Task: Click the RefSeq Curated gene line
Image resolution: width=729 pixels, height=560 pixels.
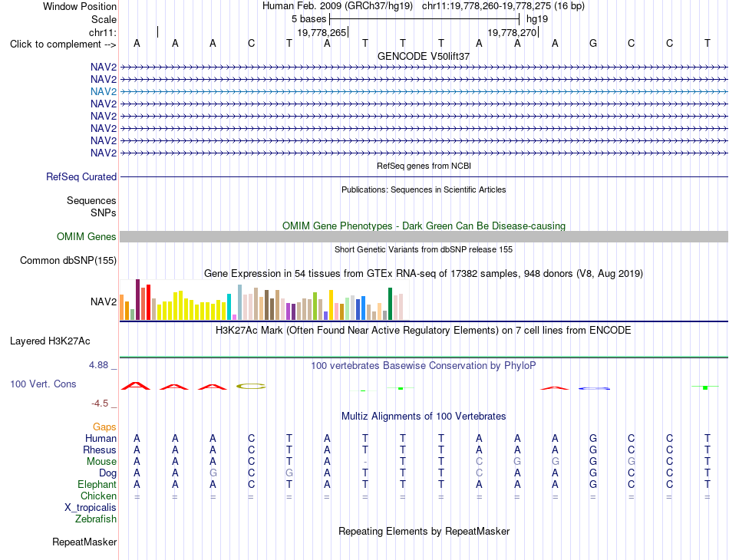Action: (424, 176)
